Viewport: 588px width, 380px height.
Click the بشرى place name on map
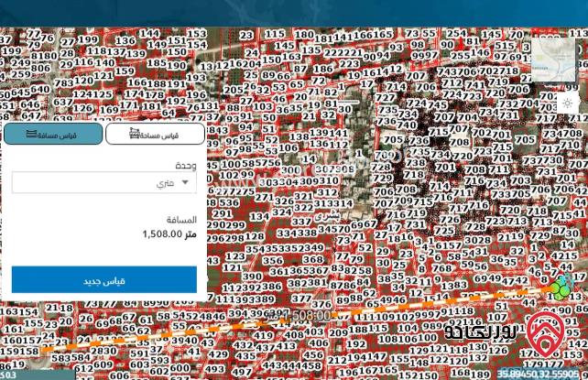(327, 216)
